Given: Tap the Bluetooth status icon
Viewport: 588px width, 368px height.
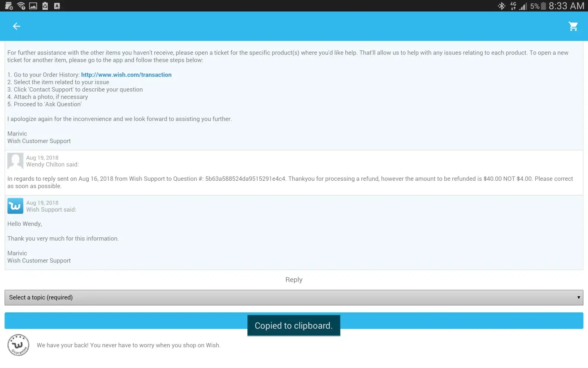Looking at the screenshot, I should coord(502,6).
